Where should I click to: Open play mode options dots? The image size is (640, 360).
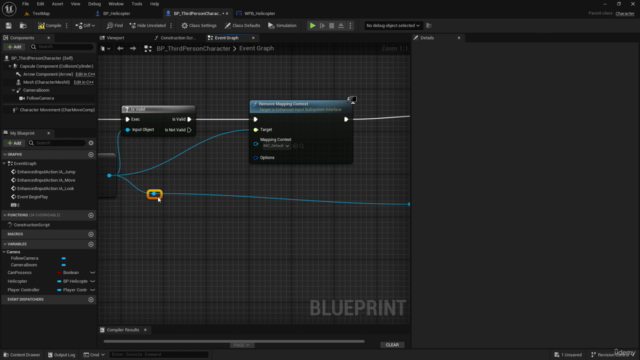tap(350, 25)
